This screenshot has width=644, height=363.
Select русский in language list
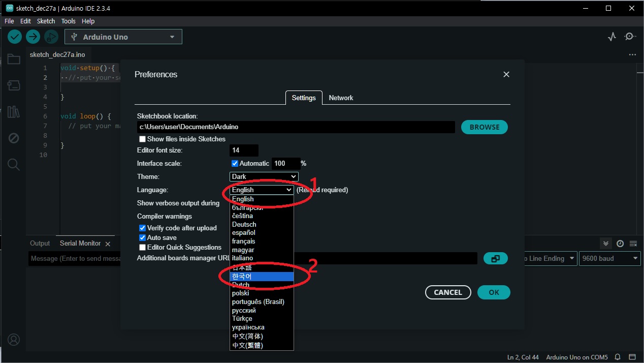(x=262, y=310)
